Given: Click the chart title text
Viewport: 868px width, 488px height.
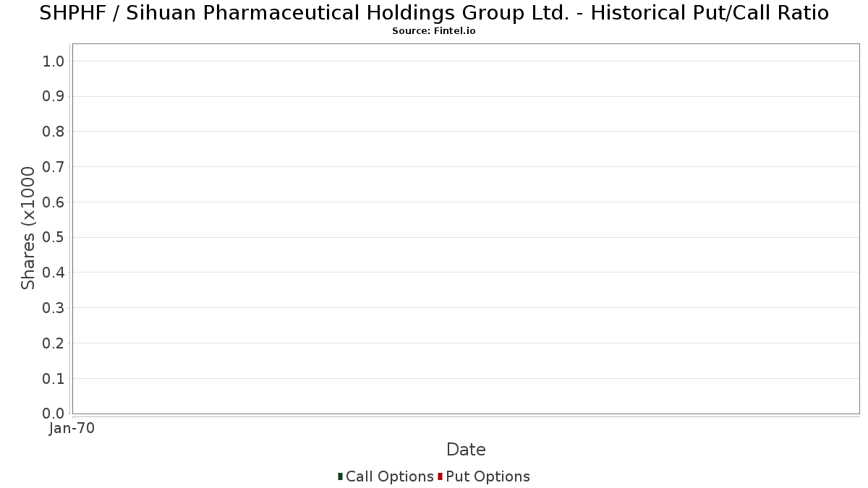Looking at the screenshot, I should click(434, 13).
